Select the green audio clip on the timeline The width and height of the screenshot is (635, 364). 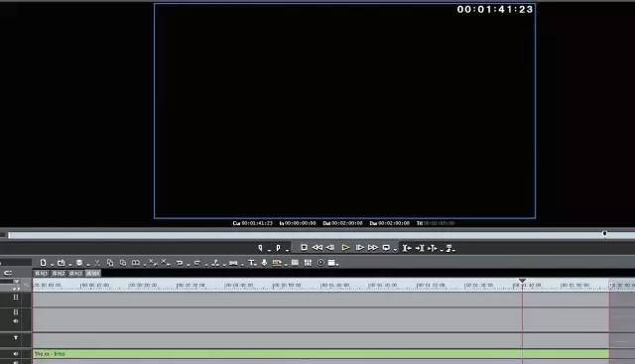pyautogui.click(x=320, y=354)
